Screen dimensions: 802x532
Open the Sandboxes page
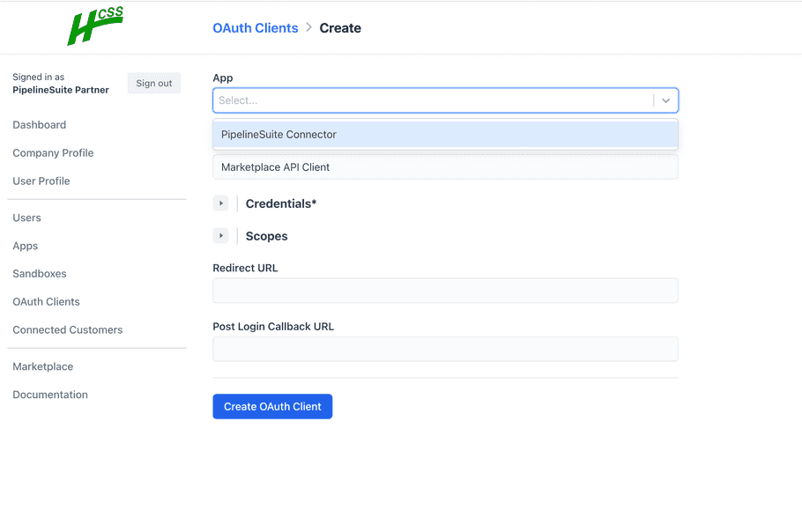(x=40, y=273)
